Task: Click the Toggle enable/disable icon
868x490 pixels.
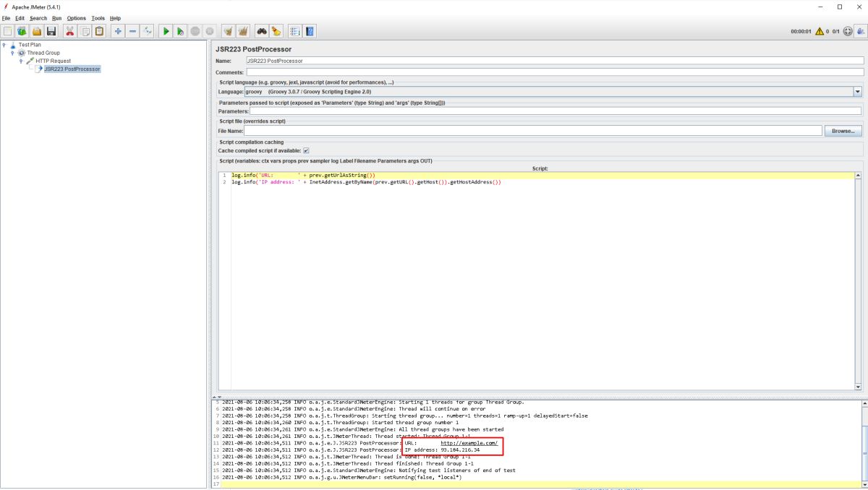Action: click(x=148, y=31)
